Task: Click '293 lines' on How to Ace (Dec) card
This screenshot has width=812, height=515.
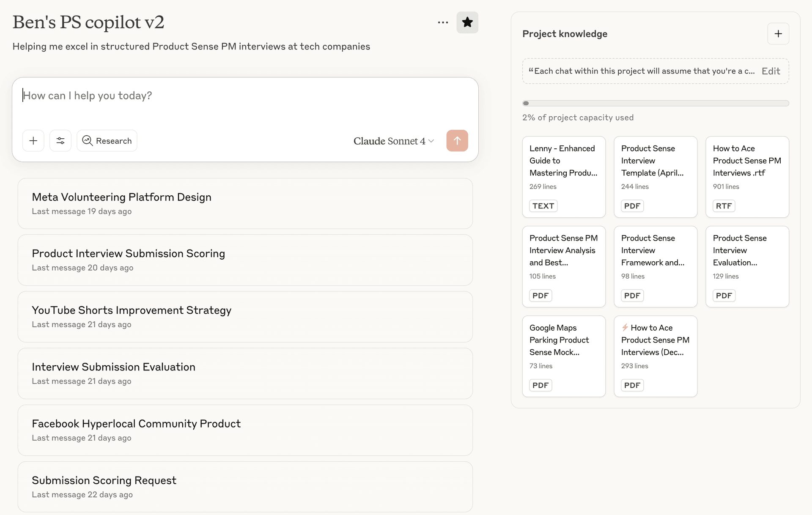Action: click(635, 366)
